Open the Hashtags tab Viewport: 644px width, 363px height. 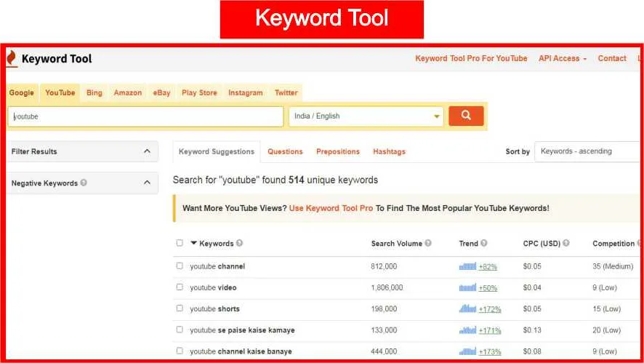(x=389, y=151)
